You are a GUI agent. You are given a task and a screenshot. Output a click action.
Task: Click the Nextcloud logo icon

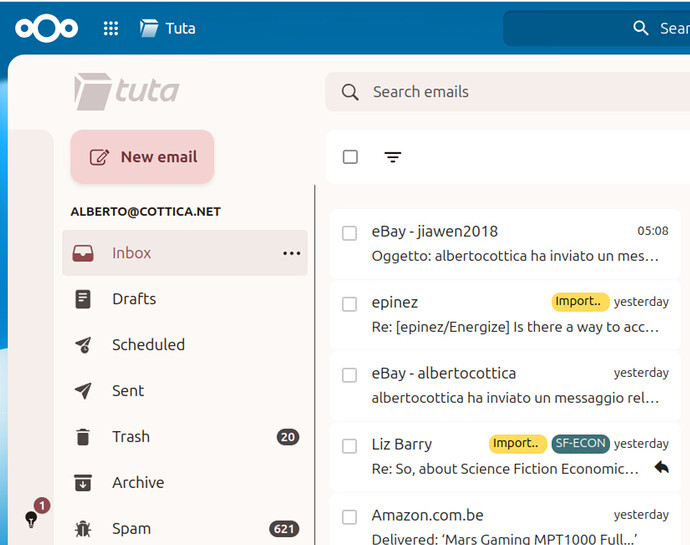(x=46, y=29)
